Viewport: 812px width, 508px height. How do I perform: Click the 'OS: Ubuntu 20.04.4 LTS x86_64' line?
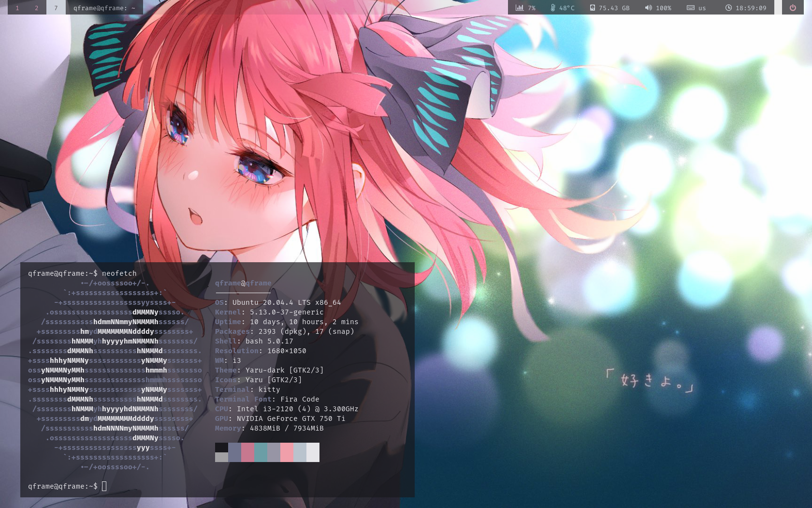click(278, 302)
